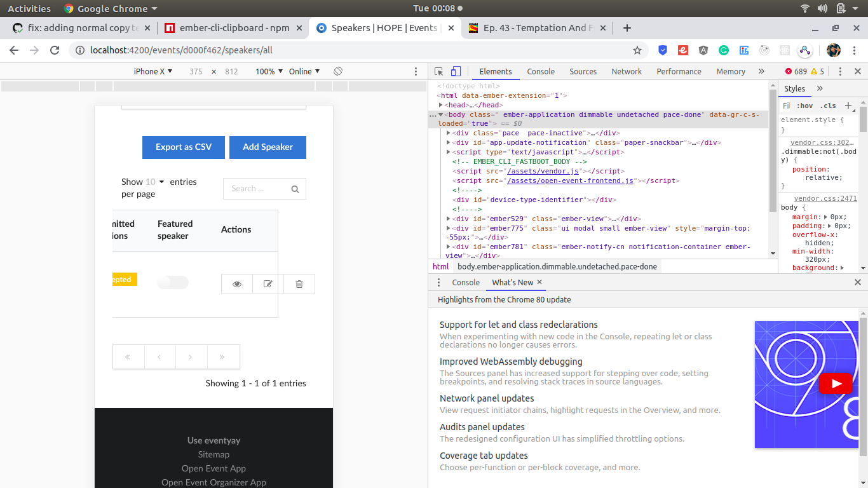Show more Styles pane tabs
Screen dimensions: 868x488
coord(820,88)
